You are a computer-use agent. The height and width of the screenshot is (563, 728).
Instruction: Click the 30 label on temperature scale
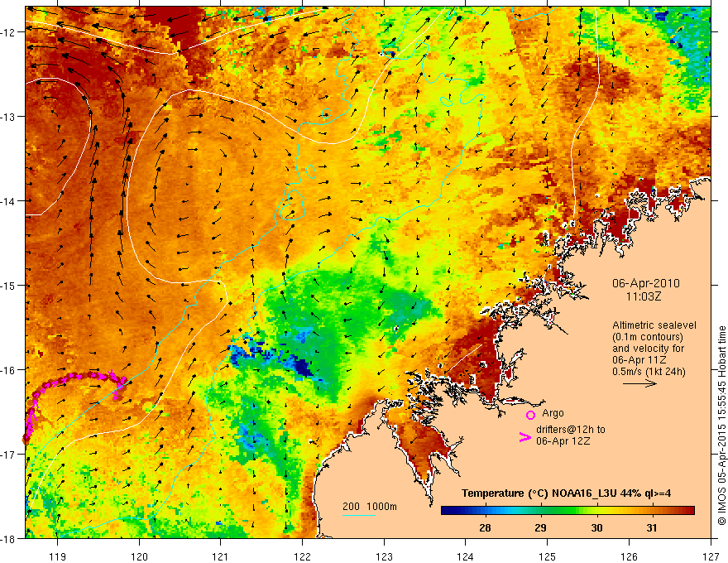596,527
